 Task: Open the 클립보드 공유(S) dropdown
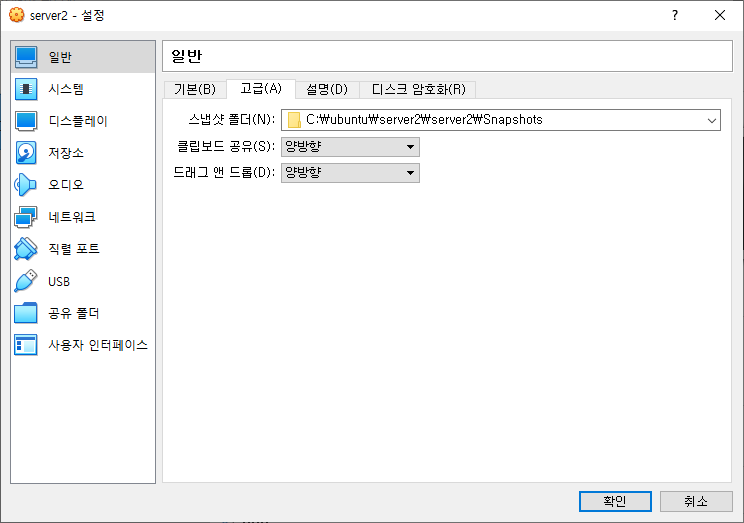pos(350,147)
